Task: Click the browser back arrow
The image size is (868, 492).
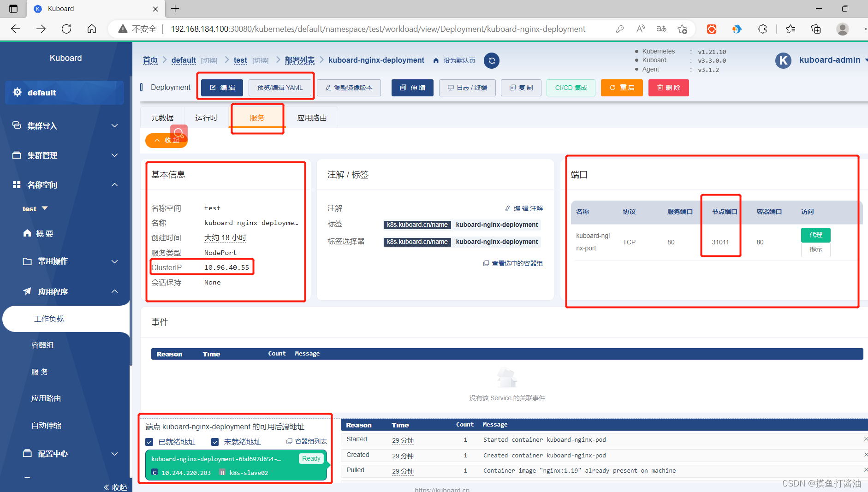Action: pyautogui.click(x=16, y=29)
